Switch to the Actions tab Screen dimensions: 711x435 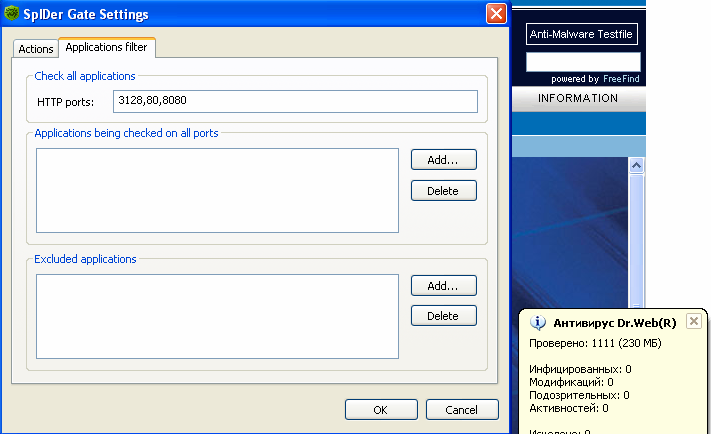point(36,49)
